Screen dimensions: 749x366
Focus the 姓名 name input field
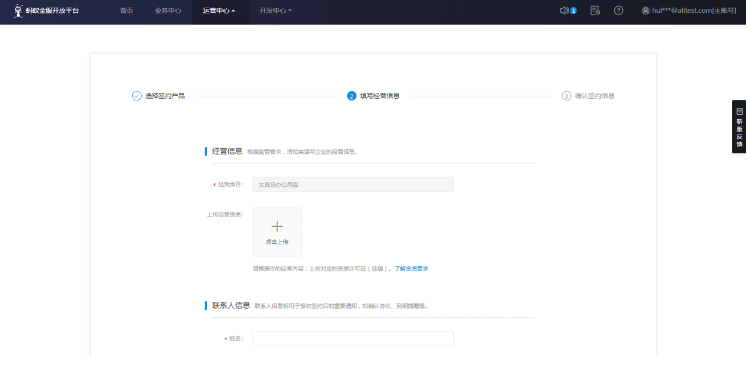pos(353,338)
